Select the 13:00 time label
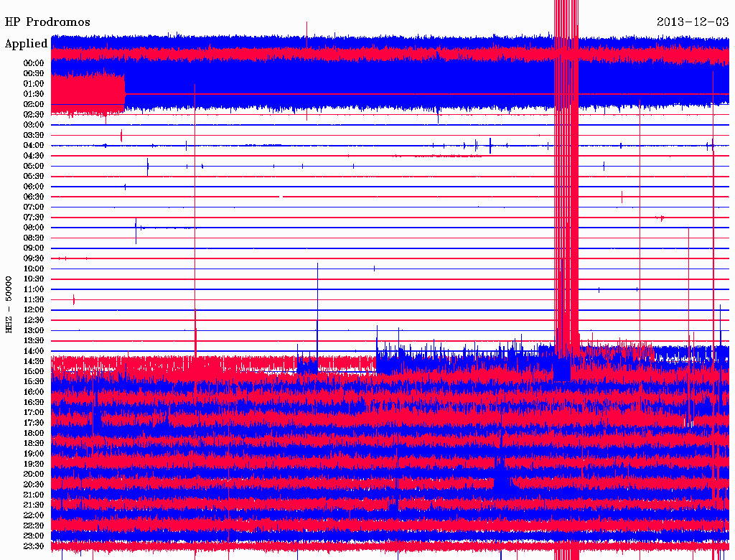The image size is (735, 560). coord(34,330)
